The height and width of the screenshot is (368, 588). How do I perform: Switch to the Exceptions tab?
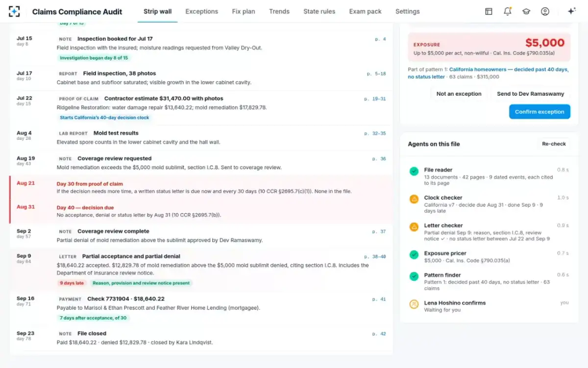201,11
